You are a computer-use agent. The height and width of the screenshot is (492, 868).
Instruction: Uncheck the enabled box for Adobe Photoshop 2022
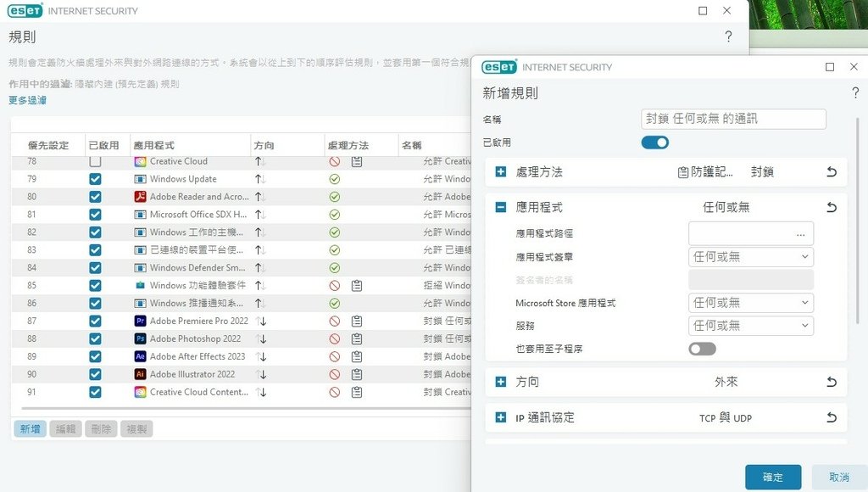point(95,338)
